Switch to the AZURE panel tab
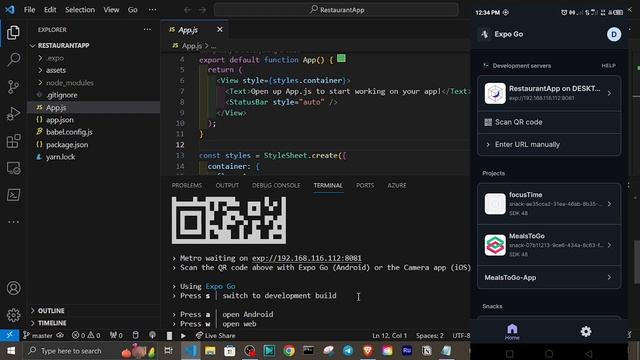 [x=397, y=185]
